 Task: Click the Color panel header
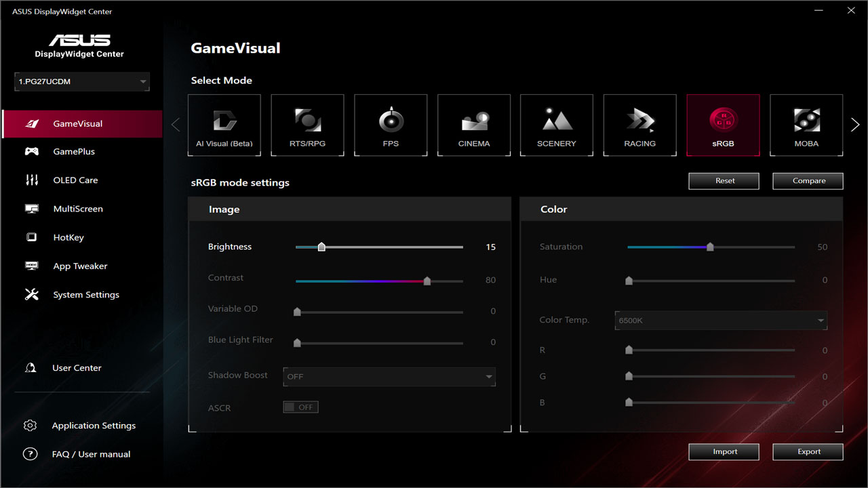coord(682,209)
